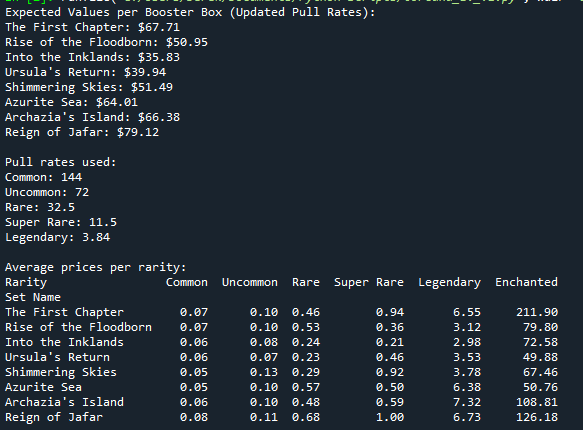Click 'Ursula's Return' table row label
This screenshot has height=430, width=583.
(57, 357)
